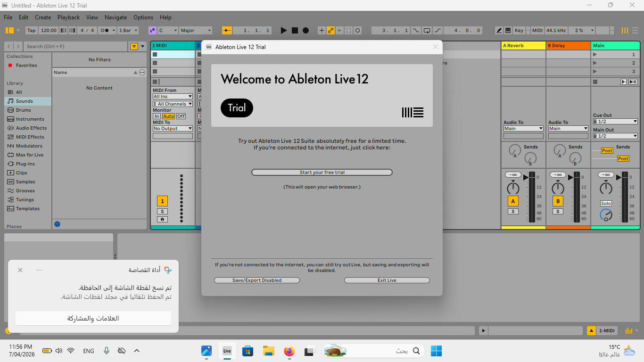Click the Sounds category icon in browser
The image size is (644, 362).
11,101
